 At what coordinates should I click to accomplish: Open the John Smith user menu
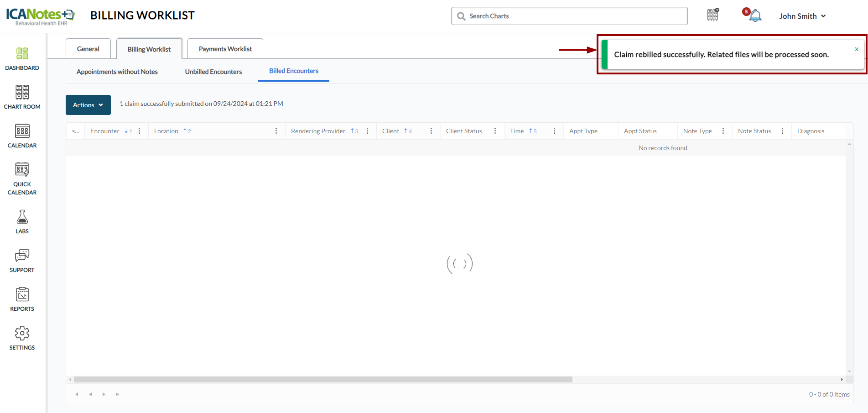pyautogui.click(x=802, y=16)
